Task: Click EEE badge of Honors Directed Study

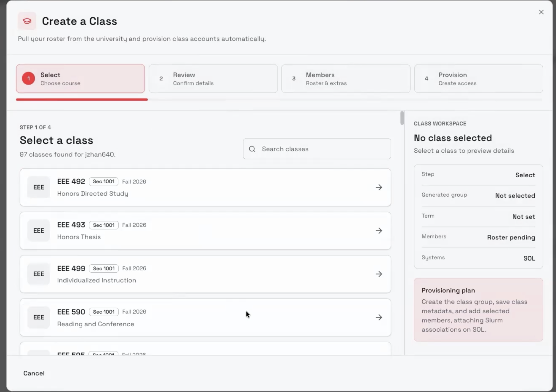Action: [38, 187]
